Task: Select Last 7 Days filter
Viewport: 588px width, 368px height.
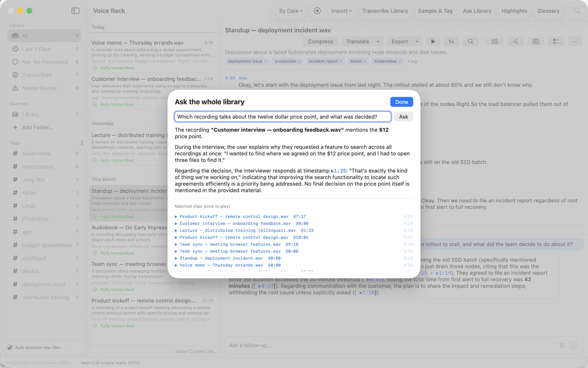Action: tap(44, 49)
